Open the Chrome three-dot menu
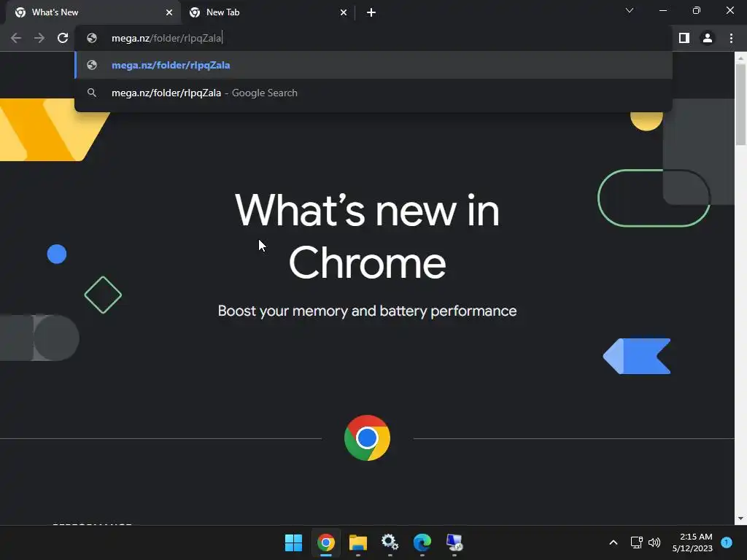The width and height of the screenshot is (747, 560). point(731,38)
